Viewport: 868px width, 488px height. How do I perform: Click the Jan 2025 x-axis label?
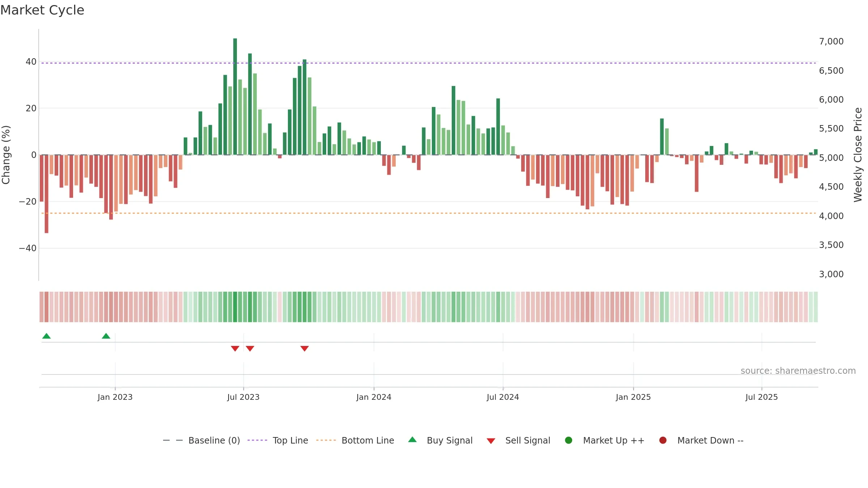633,397
